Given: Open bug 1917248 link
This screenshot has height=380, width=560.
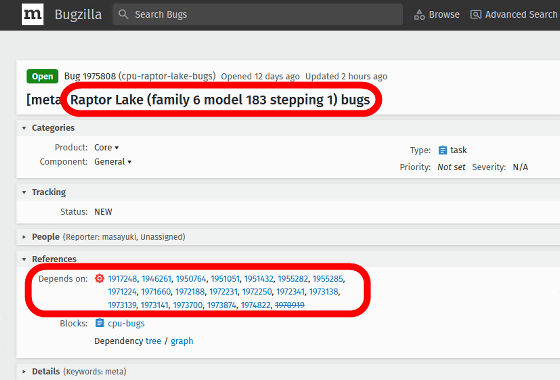Looking at the screenshot, I should (x=122, y=279).
